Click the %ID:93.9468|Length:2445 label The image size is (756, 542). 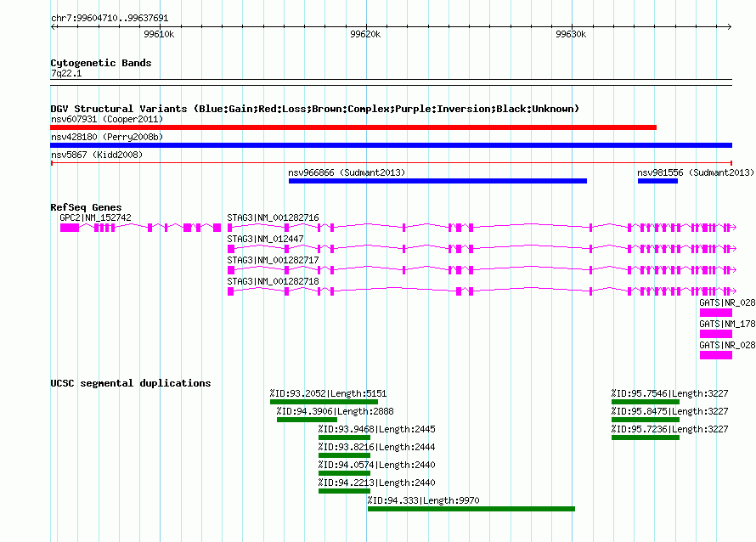coord(376,429)
